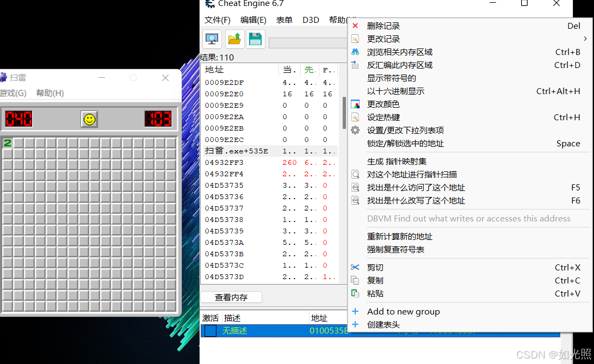The height and width of the screenshot is (364, 594).
Task: Click the 描述 column header in address table
Action: pos(265,318)
